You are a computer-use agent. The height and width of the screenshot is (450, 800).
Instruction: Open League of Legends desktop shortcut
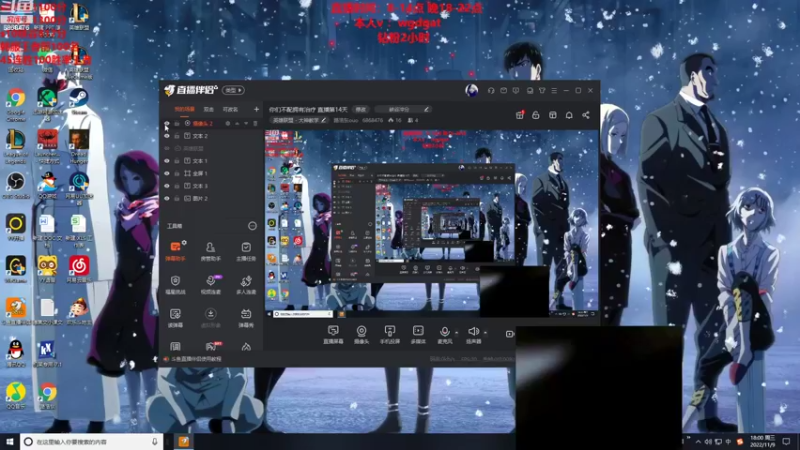[16, 146]
